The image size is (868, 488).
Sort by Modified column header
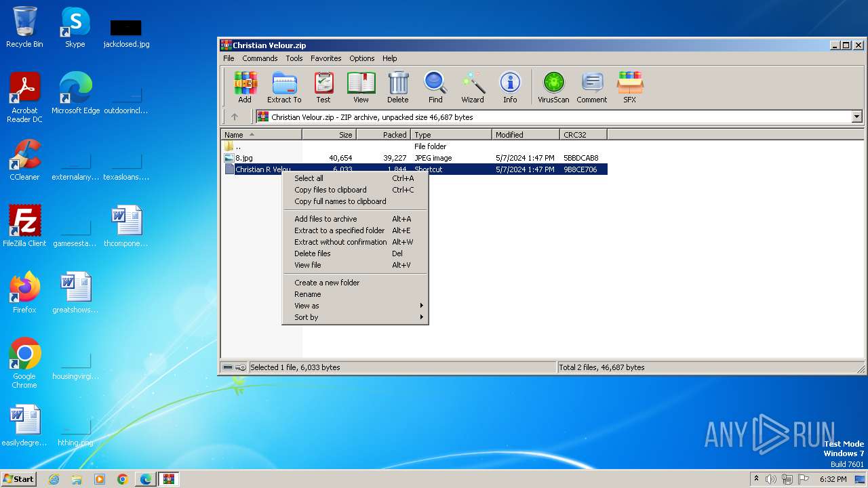[526, 135]
